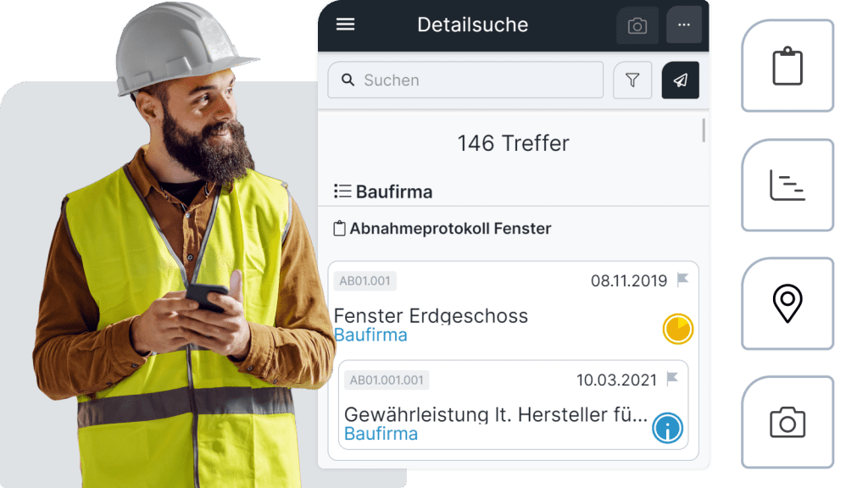Select the location pin tile

787,303
